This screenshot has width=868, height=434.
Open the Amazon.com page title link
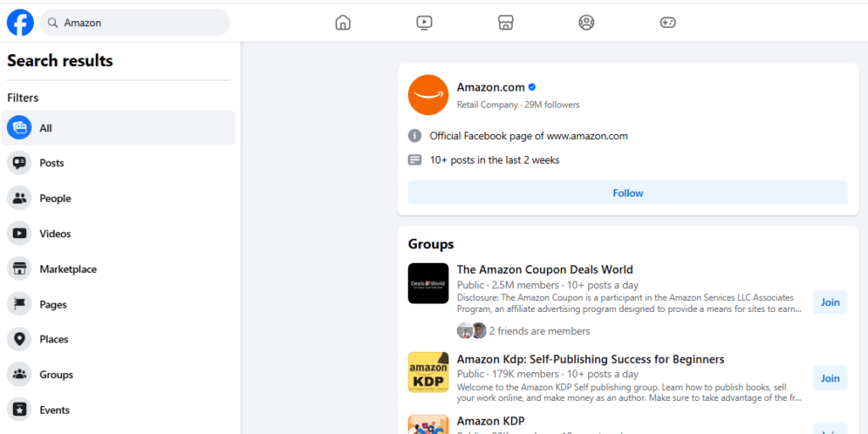coord(491,87)
